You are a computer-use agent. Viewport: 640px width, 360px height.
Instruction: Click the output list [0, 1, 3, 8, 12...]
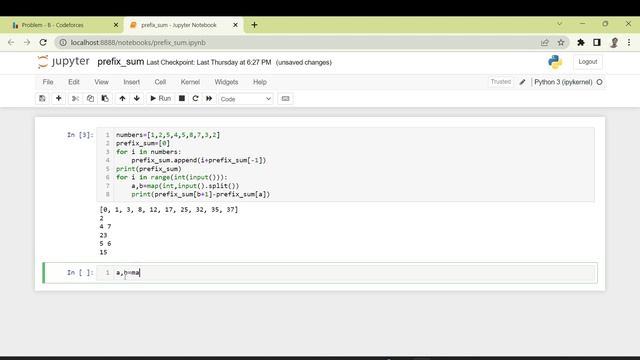pyautogui.click(x=169, y=209)
